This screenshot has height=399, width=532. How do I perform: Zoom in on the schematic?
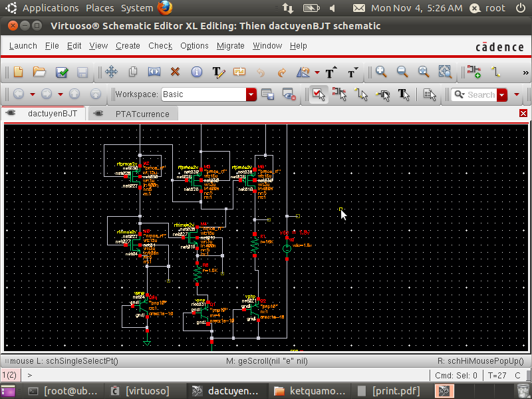pyautogui.click(x=381, y=72)
